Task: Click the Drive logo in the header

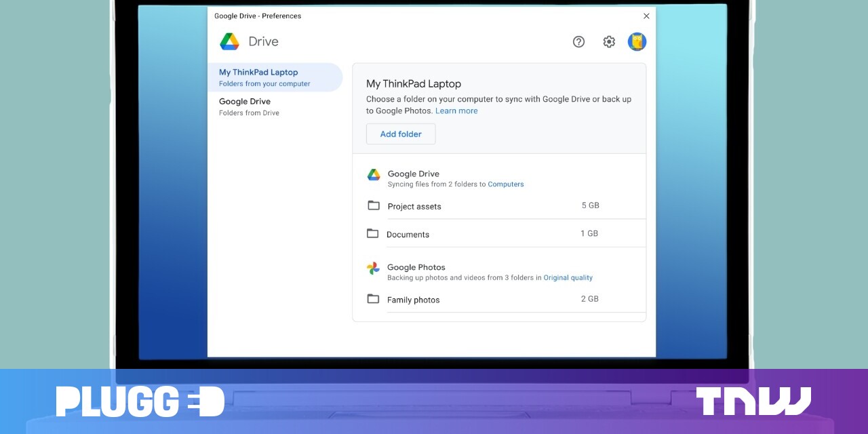Action: (x=229, y=41)
